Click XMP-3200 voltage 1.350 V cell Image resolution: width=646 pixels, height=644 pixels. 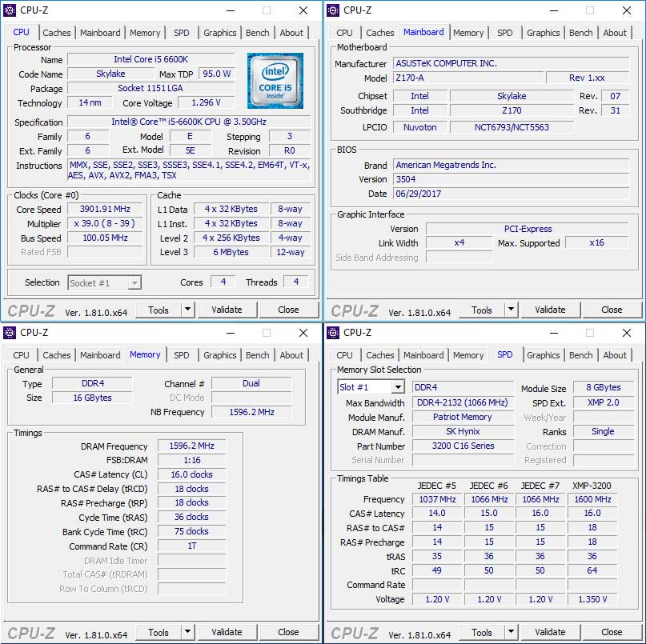point(592,599)
